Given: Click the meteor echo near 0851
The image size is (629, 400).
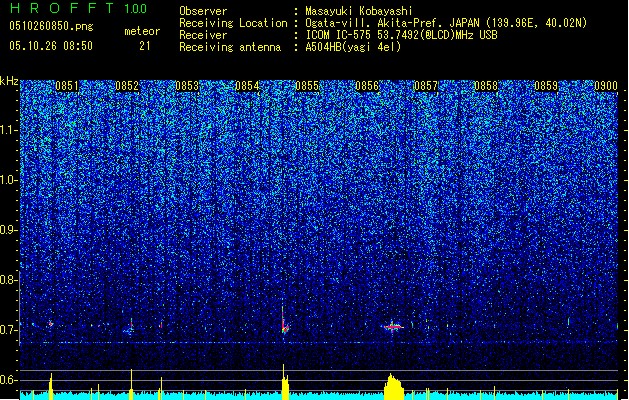Looking at the screenshot, I should coord(51,323).
